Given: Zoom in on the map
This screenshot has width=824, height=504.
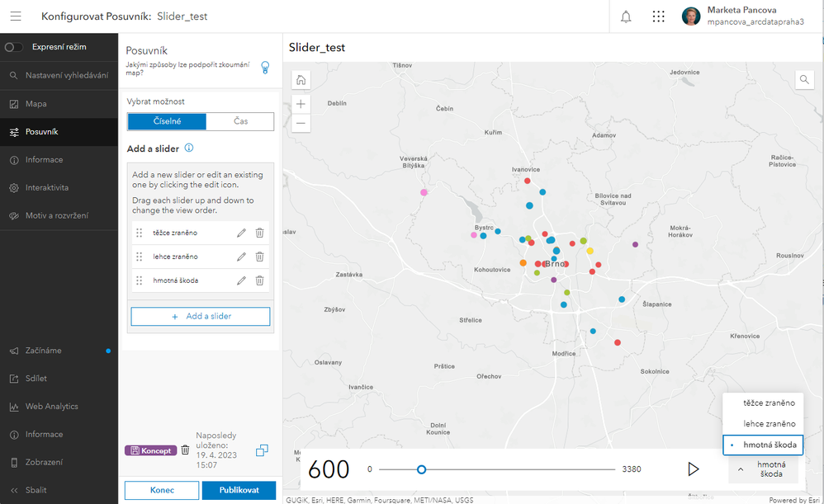Looking at the screenshot, I should pos(301,104).
